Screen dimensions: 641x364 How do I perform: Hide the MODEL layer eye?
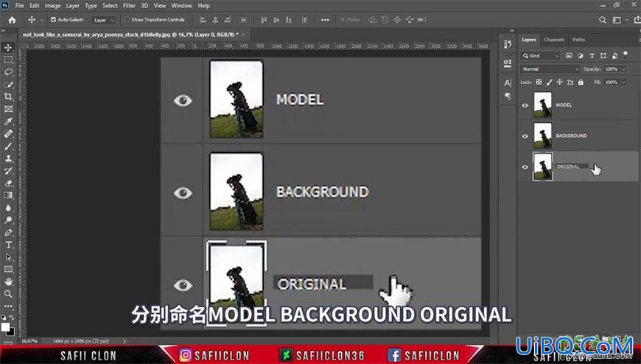coord(525,105)
